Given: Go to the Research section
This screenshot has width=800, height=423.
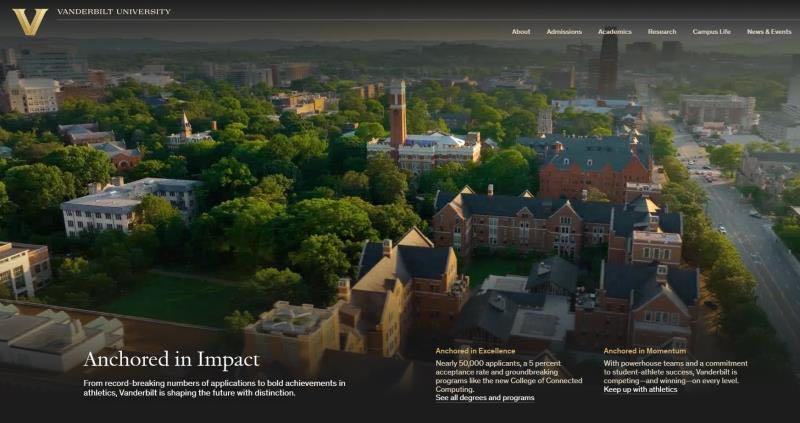Looking at the screenshot, I should point(662,32).
